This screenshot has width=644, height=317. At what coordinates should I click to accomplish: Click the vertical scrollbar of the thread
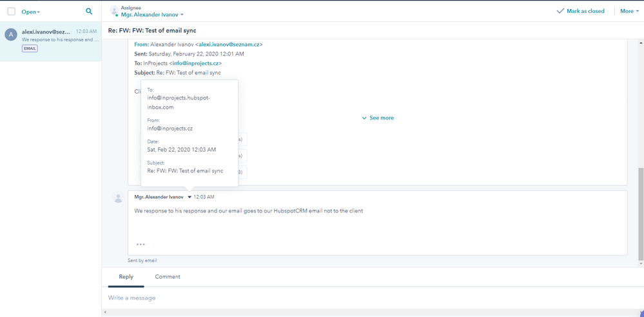(x=641, y=214)
